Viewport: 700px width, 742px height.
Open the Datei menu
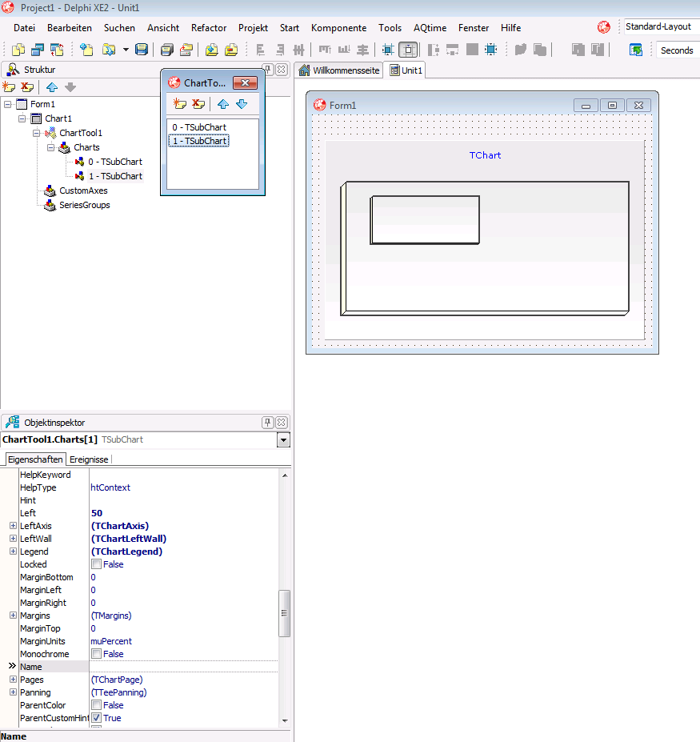pyautogui.click(x=24, y=28)
